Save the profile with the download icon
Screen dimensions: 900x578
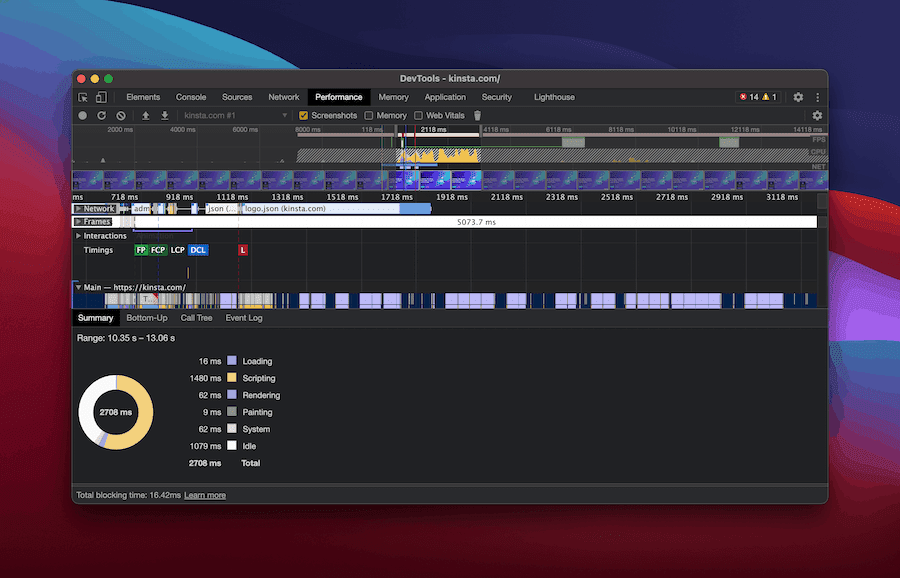point(163,115)
